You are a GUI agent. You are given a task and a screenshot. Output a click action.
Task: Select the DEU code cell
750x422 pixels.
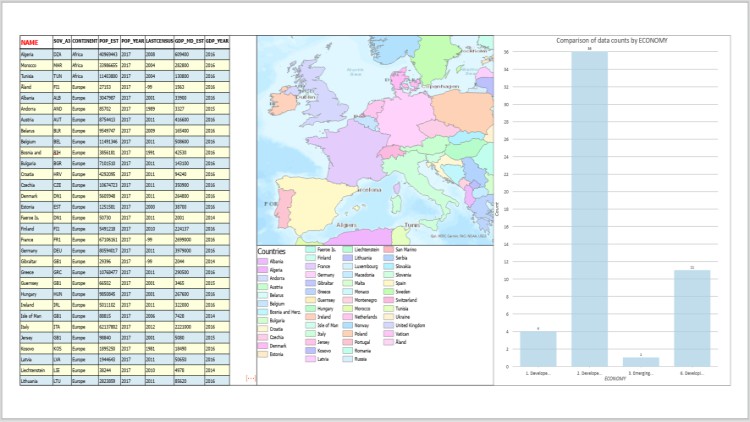(62, 251)
